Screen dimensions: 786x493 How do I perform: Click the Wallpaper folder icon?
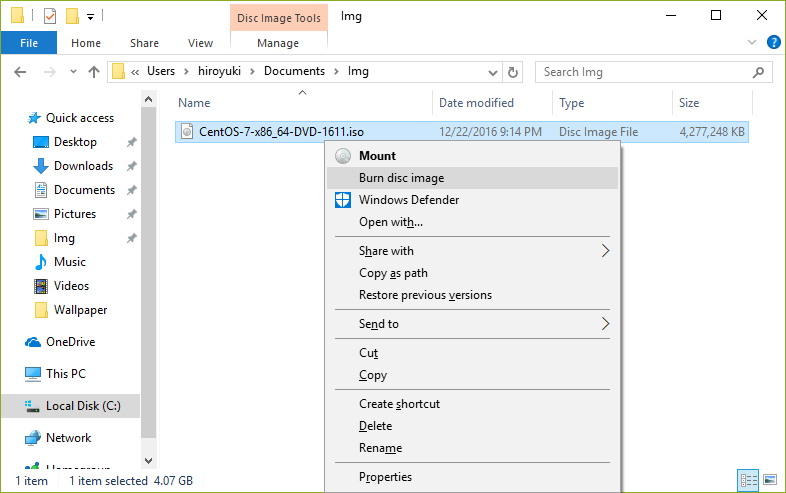pyautogui.click(x=41, y=310)
